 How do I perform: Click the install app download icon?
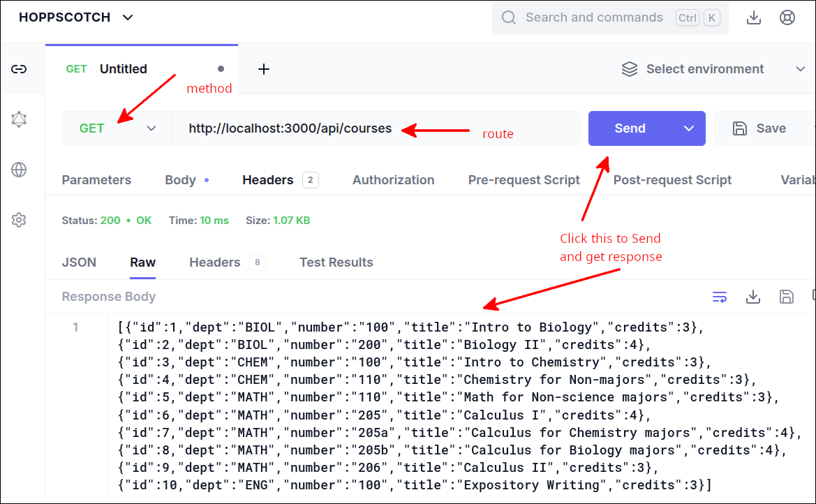coord(754,17)
